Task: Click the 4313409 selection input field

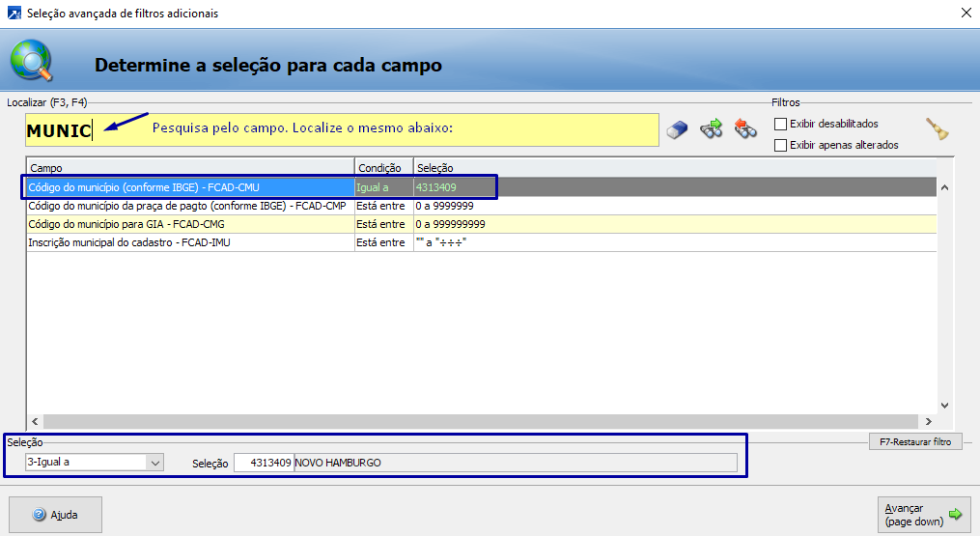Action: click(x=264, y=463)
